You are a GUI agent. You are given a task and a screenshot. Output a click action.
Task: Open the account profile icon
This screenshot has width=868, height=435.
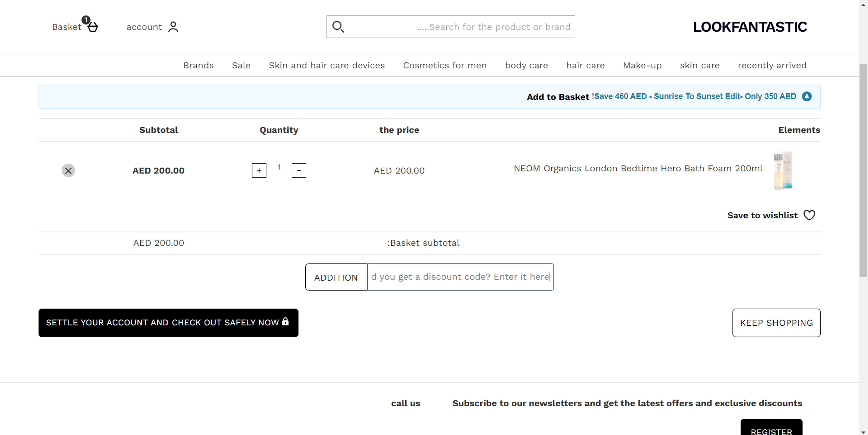coord(173,27)
